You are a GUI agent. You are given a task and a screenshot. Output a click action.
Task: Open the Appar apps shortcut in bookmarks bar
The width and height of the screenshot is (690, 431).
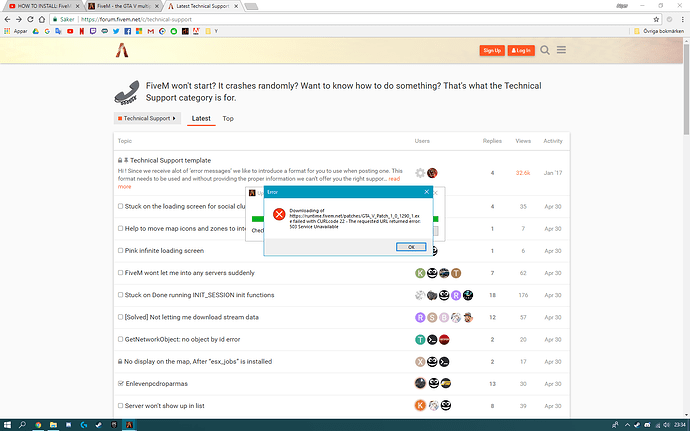point(16,31)
